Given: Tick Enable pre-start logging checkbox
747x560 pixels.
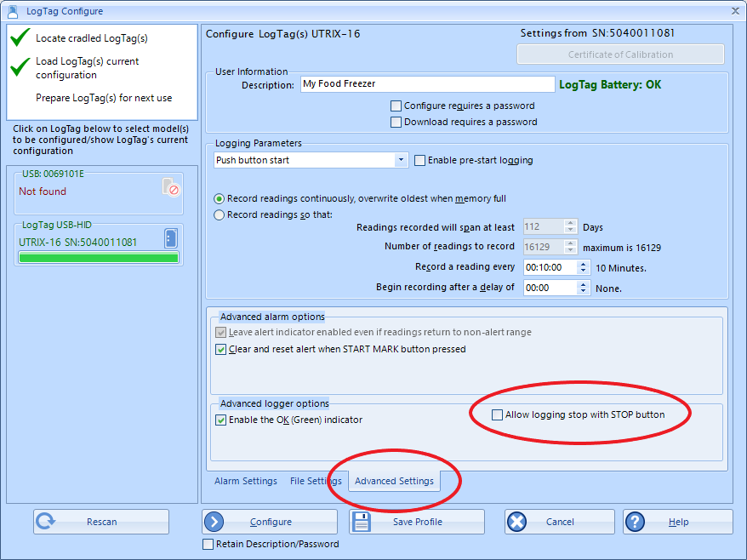Looking at the screenshot, I should click(419, 161).
